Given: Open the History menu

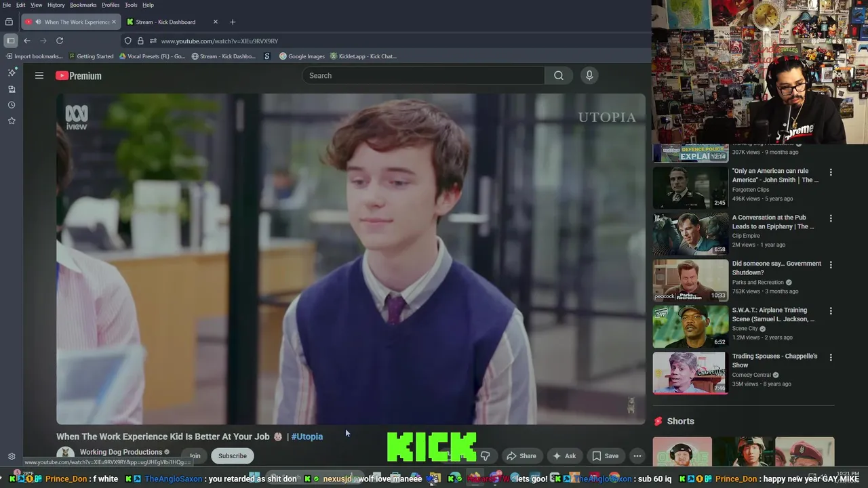Looking at the screenshot, I should coord(56,5).
